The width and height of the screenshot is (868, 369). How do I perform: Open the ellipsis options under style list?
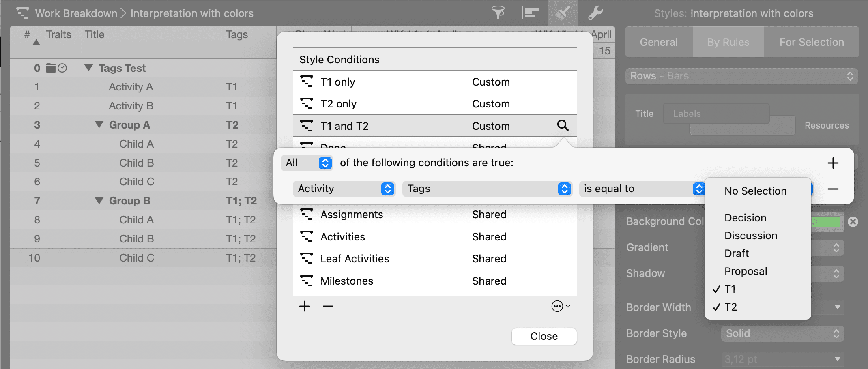click(x=561, y=306)
